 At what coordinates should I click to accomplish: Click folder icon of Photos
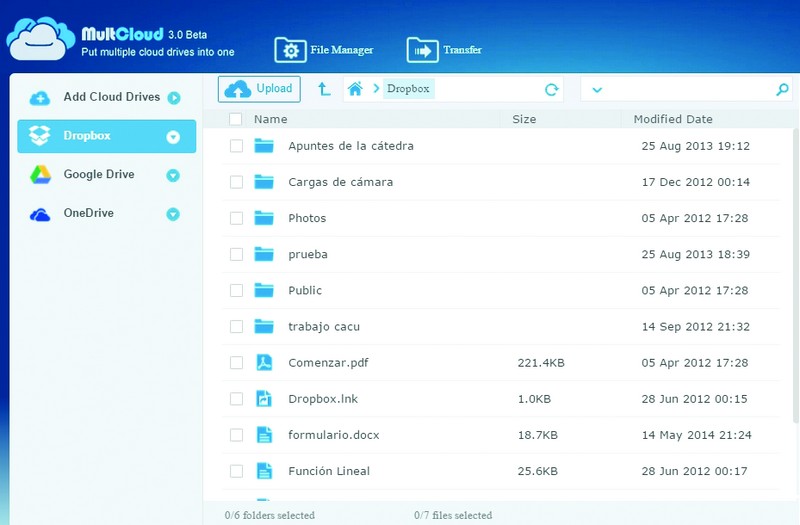click(264, 218)
